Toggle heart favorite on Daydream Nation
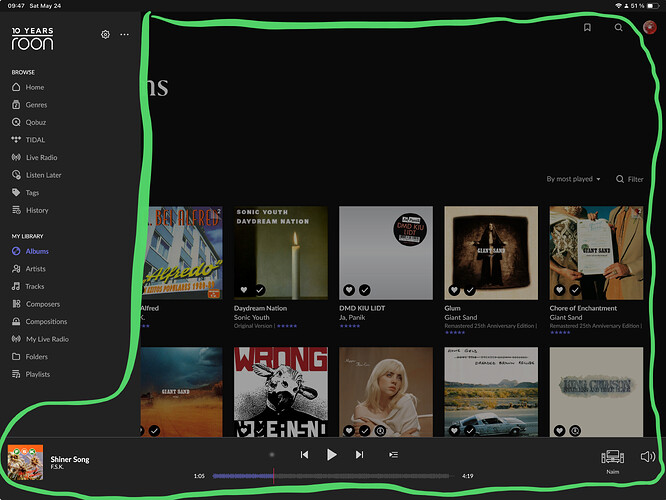The height and width of the screenshot is (500, 666). 244,290
